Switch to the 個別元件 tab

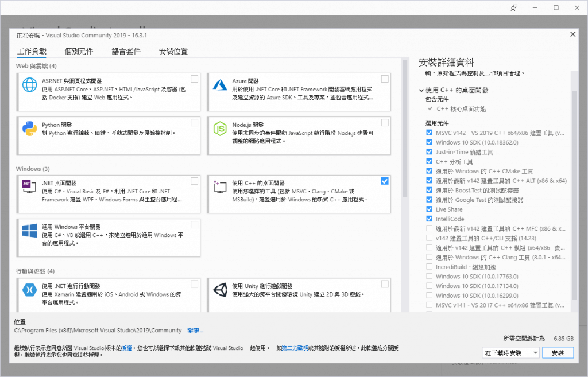[x=80, y=51]
